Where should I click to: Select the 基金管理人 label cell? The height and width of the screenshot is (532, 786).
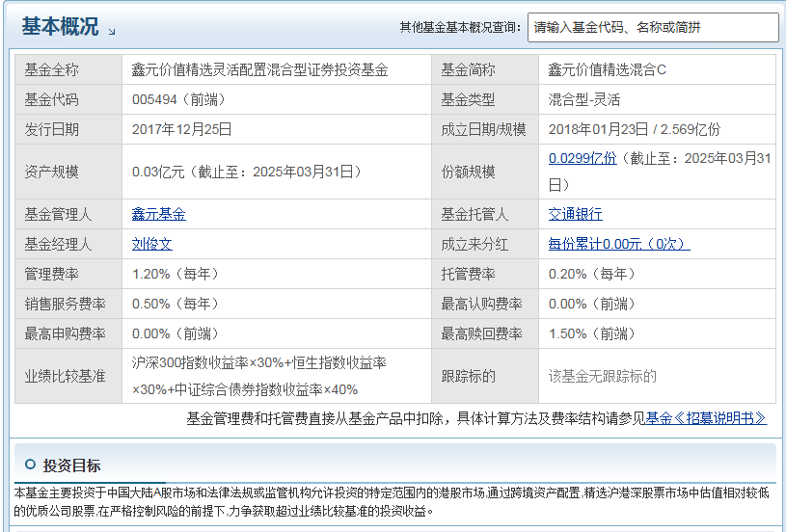point(68,214)
